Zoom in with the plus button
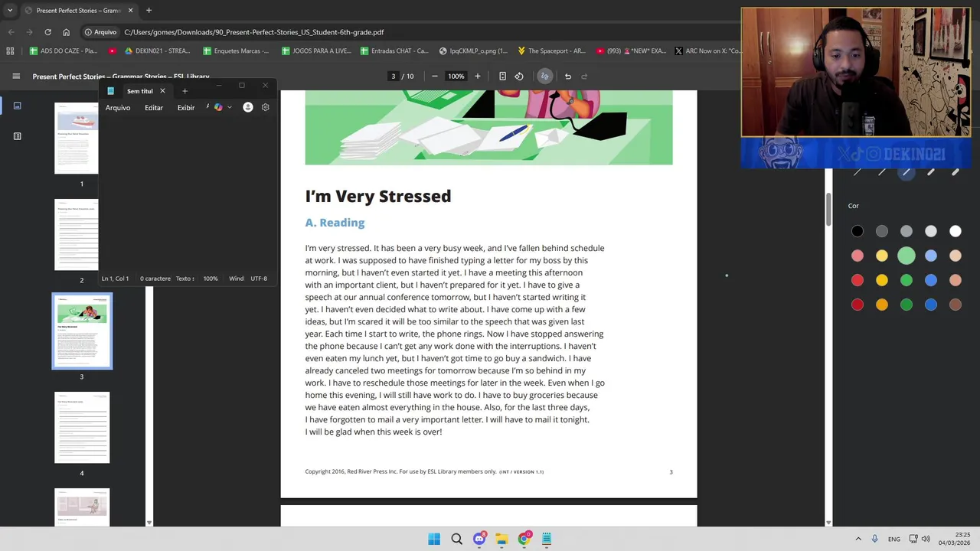 pos(478,76)
